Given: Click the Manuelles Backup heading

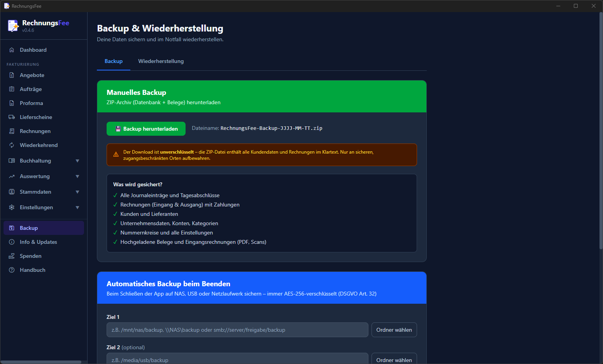Looking at the screenshot, I should pos(137,93).
